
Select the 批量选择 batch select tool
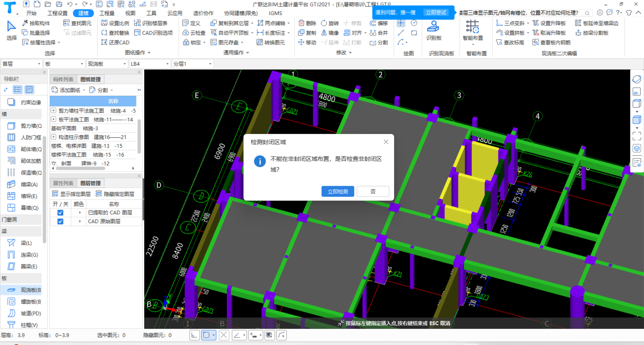[36, 33]
